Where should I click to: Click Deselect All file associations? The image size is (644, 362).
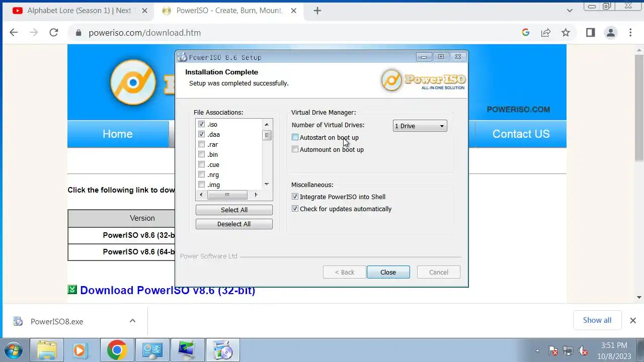(x=234, y=224)
